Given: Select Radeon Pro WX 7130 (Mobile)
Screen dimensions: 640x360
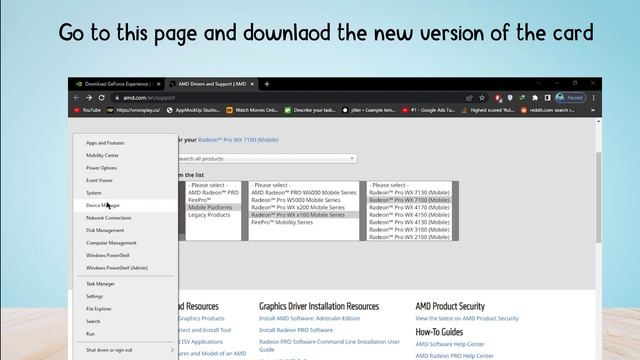Looking at the screenshot, I should 409,192.
